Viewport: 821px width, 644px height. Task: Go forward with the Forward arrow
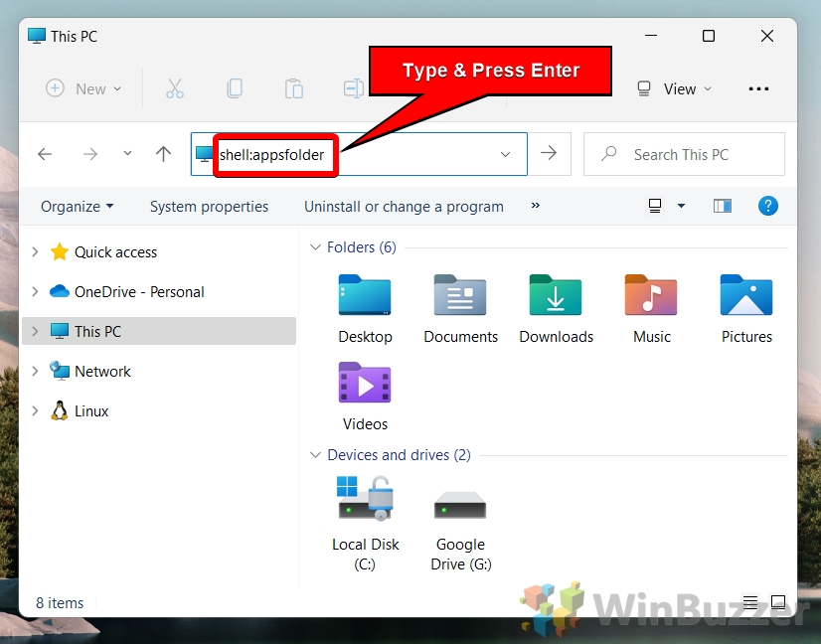coord(90,154)
